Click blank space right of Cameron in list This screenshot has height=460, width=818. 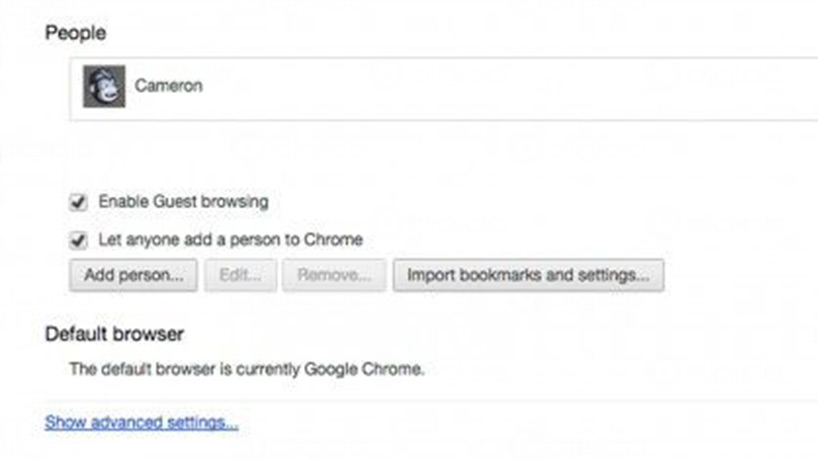point(500,86)
